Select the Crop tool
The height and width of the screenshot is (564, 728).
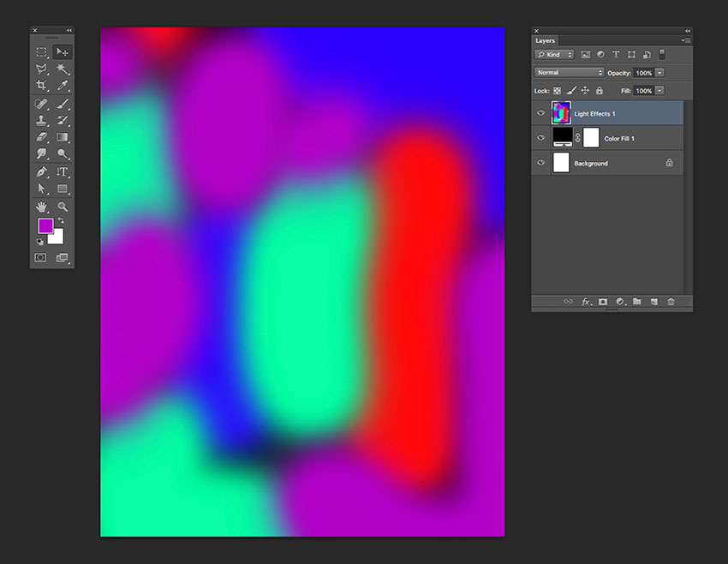[x=41, y=85]
